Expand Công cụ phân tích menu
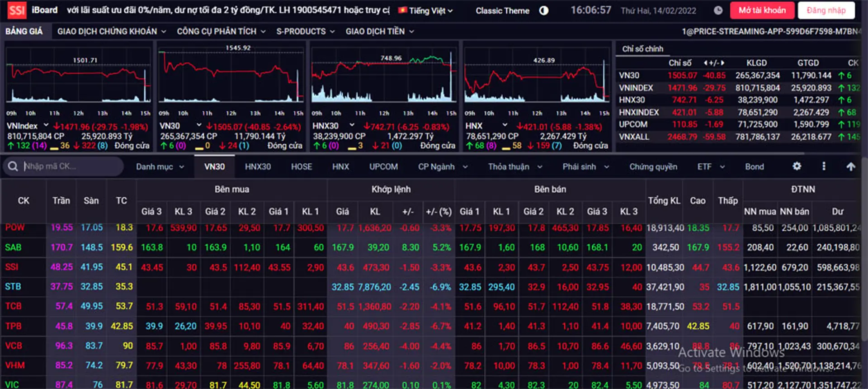The image size is (868, 389). (221, 31)
